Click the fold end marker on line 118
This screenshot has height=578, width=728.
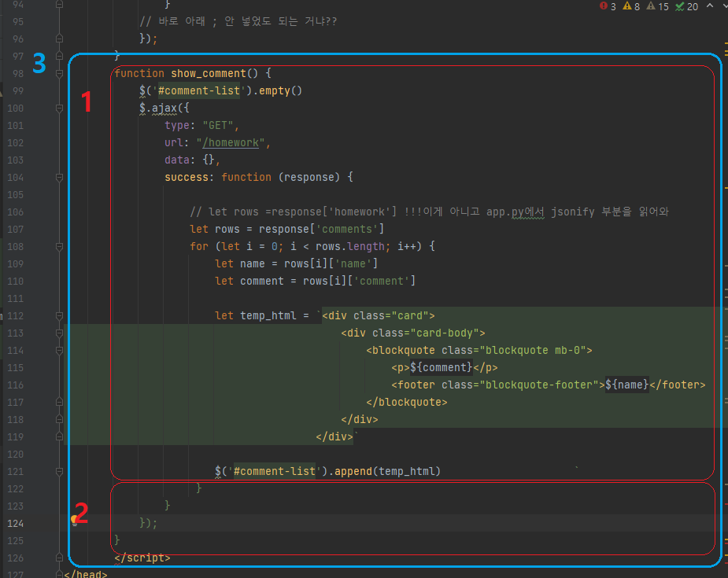(x=60, y=419)
